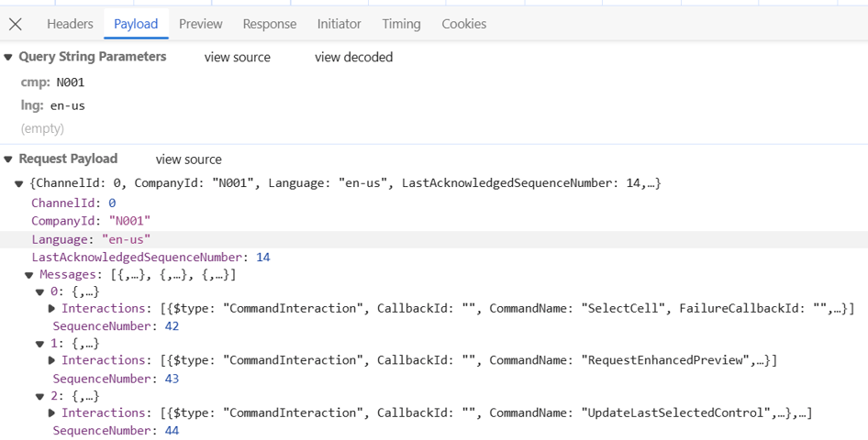Click the view decoded link
This screenshot has height=440, width=868.
pos(353,57)
